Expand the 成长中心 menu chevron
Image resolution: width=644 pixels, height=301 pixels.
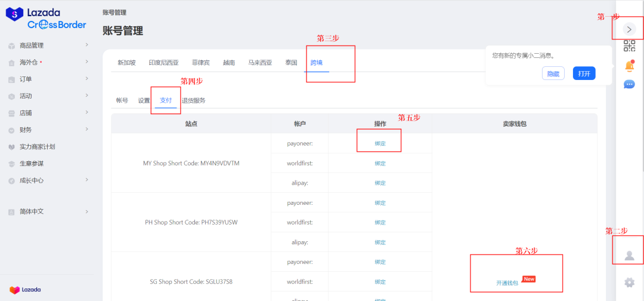tap(86, 179)
